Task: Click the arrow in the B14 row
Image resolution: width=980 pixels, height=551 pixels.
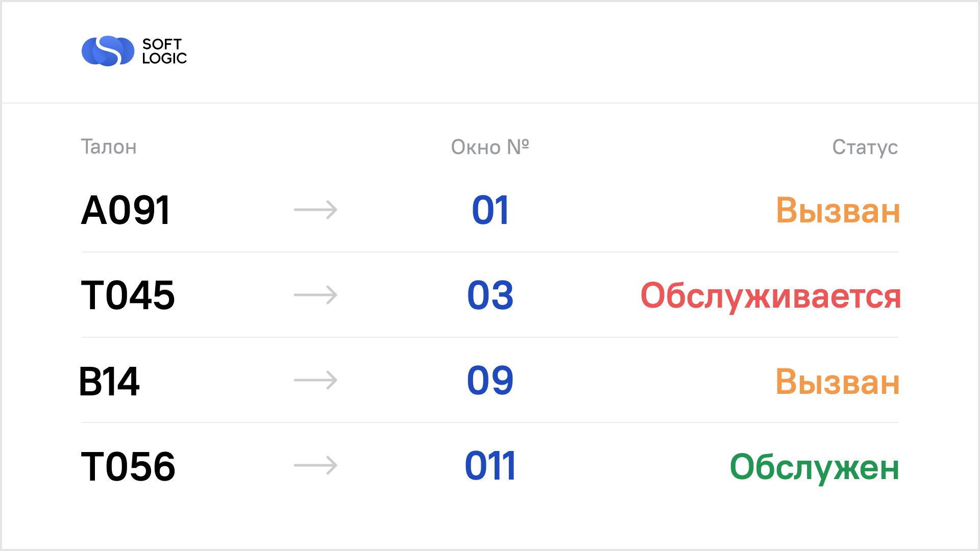Action: tap(315, 380)
